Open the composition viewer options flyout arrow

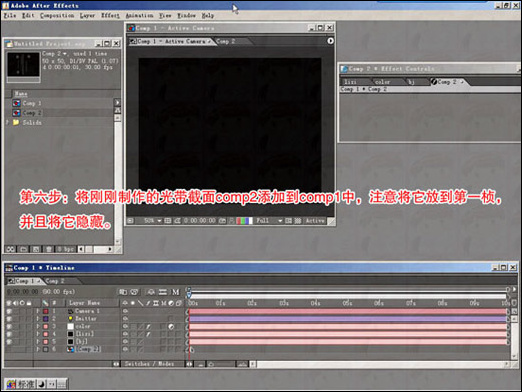coord(330,41)
